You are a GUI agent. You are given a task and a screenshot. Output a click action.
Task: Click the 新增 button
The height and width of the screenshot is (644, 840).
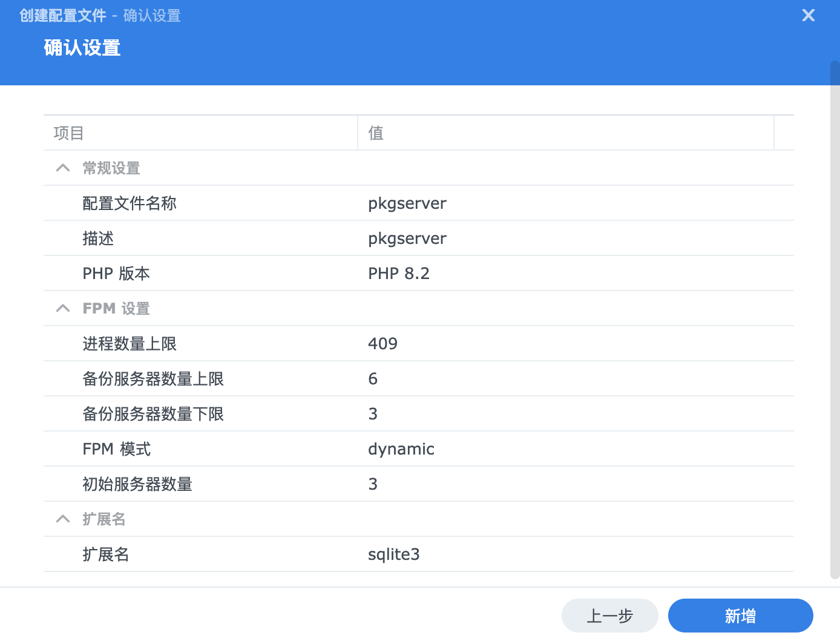pyautogui.click(x=740, y=616)
